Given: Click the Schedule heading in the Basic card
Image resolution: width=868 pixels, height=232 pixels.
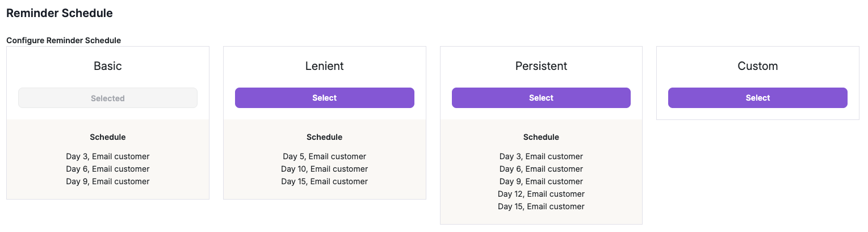Looking at the screenshot, I should click(108, 137).
